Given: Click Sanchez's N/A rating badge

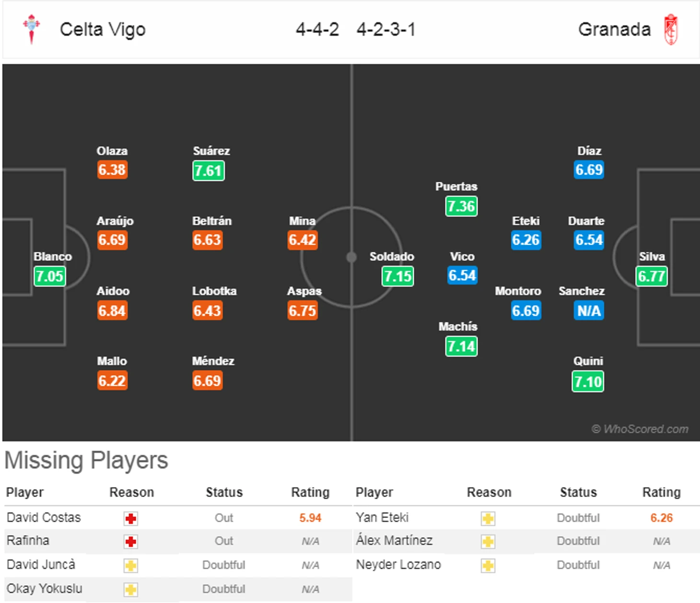Looking at the screenshot, I should [588, 311].
